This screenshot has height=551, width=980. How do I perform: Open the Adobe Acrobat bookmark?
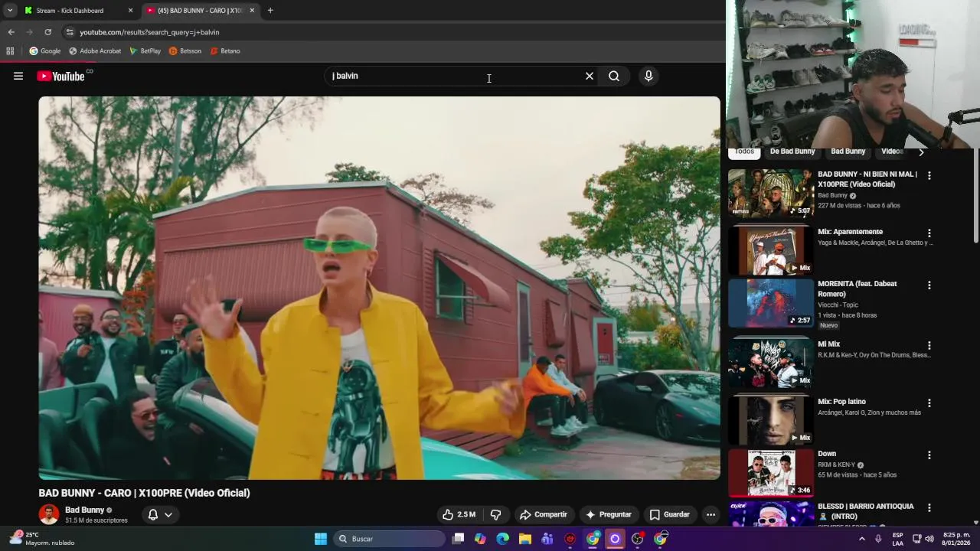[95, 51]
